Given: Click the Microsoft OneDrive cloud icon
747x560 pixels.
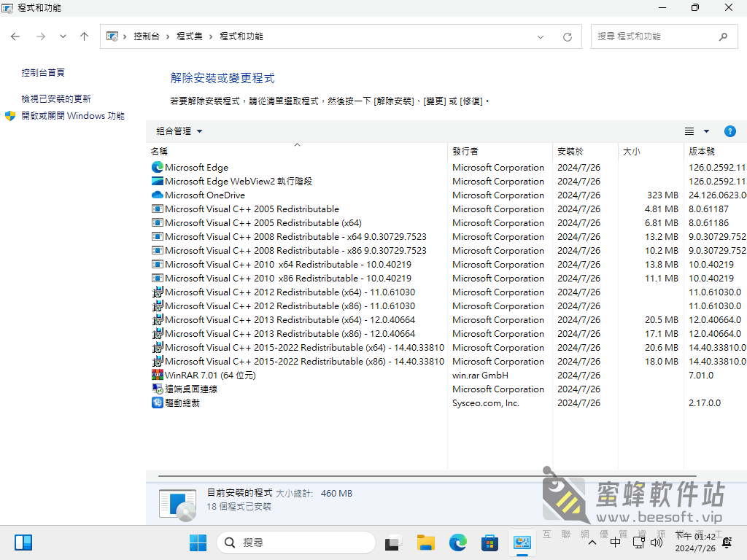Looking at the screenshot, I should pyautogui.click(x=158, y=195).
